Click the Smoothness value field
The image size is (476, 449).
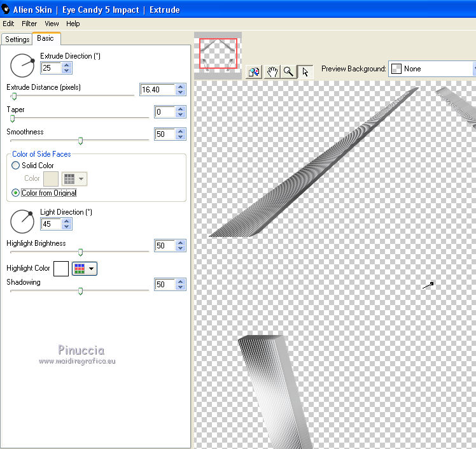coord(165,134)
